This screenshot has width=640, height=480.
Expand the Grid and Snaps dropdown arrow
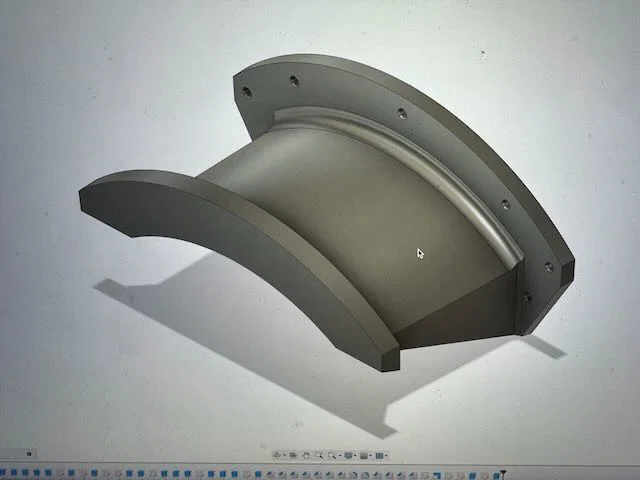pyautogui.click(x=371, y=456)
